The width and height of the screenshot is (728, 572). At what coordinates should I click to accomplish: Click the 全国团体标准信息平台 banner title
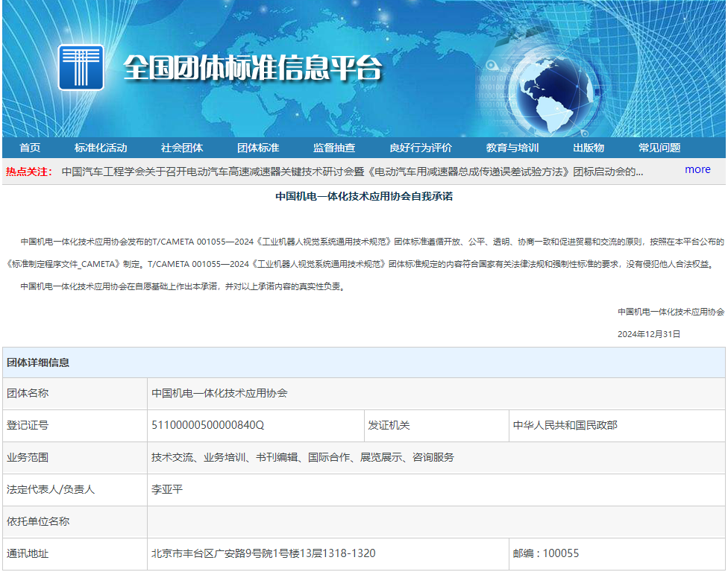click(x=252, y=69)
